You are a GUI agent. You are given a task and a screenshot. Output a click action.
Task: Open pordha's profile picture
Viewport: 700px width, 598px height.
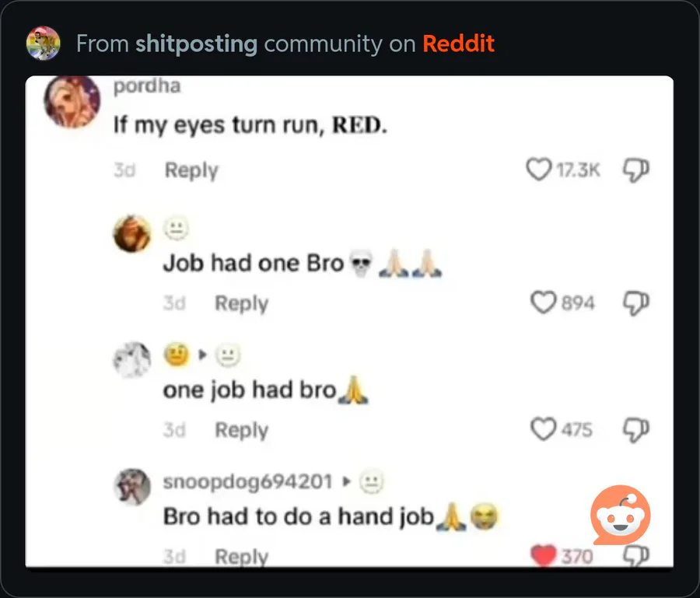click(x=72, y=101)
